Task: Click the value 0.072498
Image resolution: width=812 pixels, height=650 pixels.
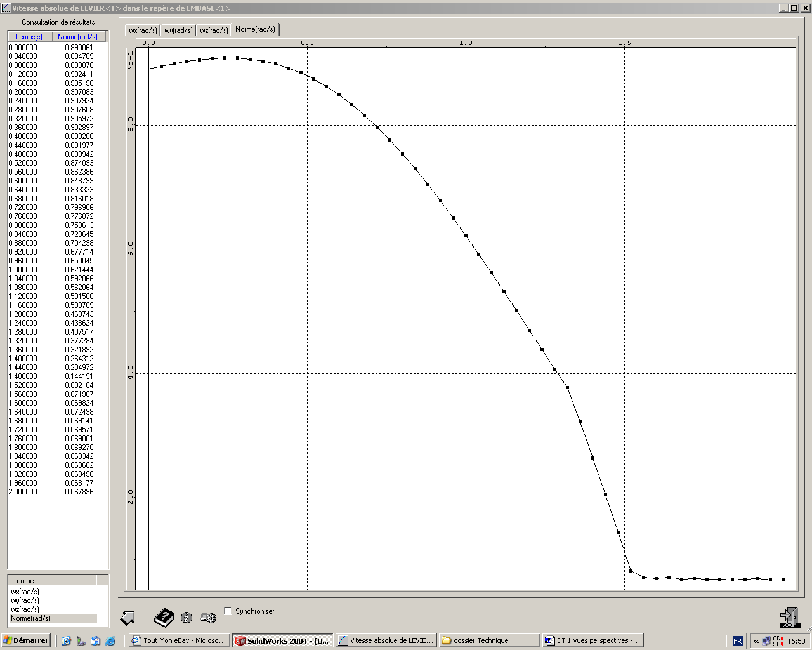Action: pos(79,412)
